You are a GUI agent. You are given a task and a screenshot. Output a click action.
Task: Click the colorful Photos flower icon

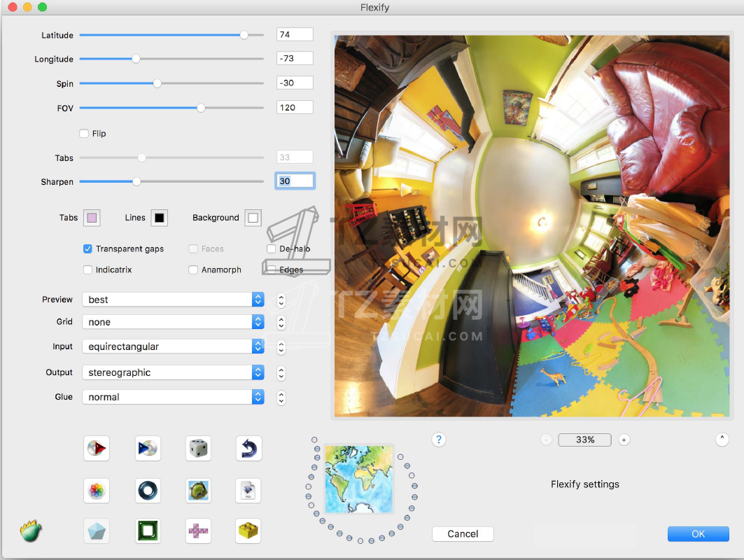97,490
